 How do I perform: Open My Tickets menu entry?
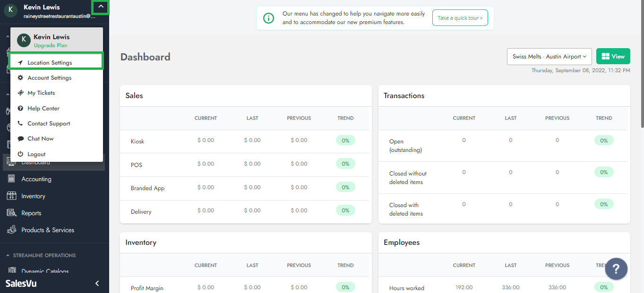click(x=41, y=93)
